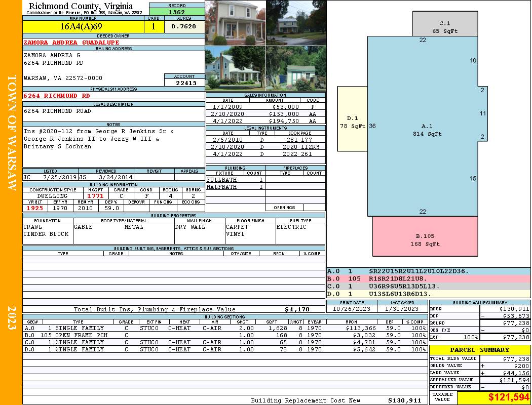The height and width of the screenshot is (405, 532).
Task: Click reviewed date 3/24/2014
Action: (116, 177)
